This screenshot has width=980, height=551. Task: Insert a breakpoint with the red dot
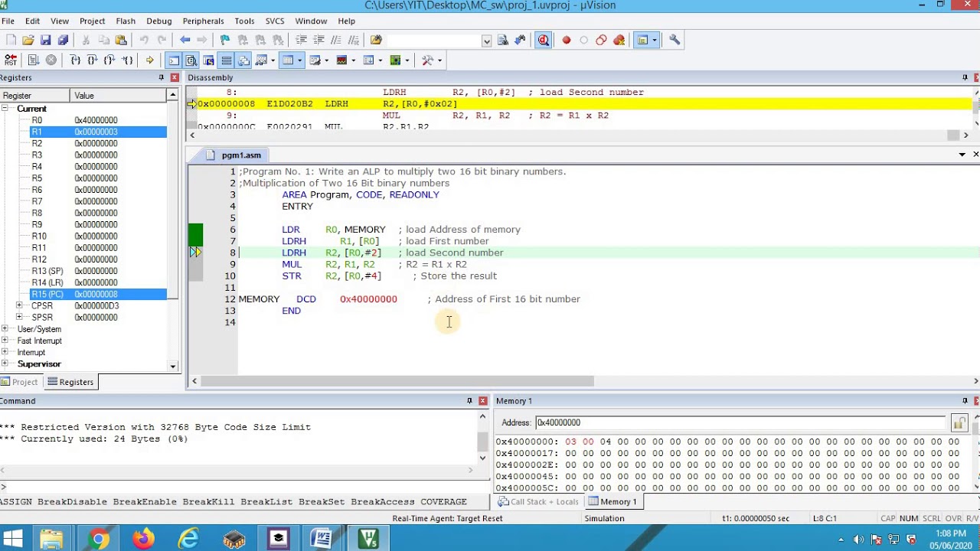pos(567,40)
